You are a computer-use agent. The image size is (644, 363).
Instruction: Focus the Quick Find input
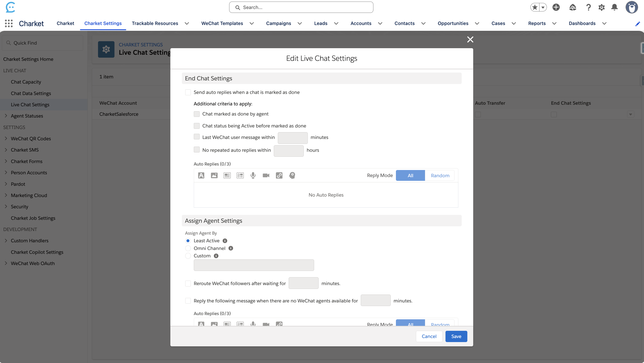pyautogui.click(x=43, y=43)
